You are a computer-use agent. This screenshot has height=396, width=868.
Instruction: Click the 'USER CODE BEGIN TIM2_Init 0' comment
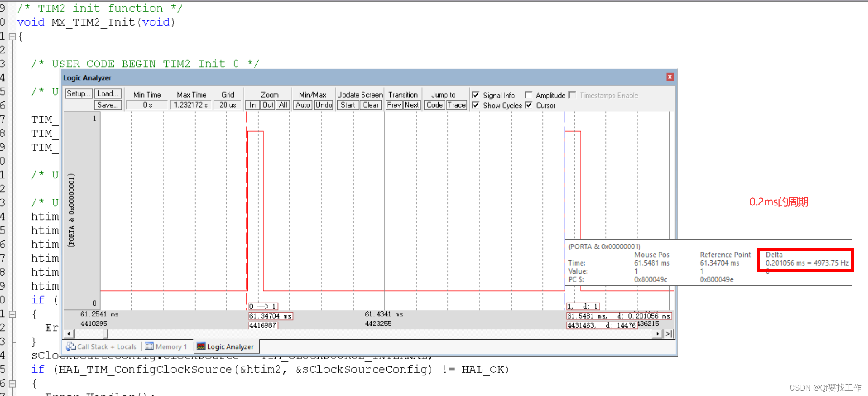(x=145, y=64)
